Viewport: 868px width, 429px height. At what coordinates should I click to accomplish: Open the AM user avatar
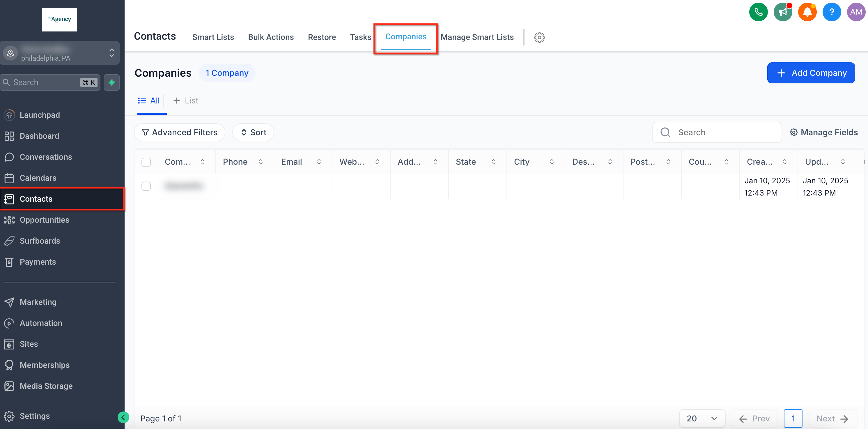[856, 12]
